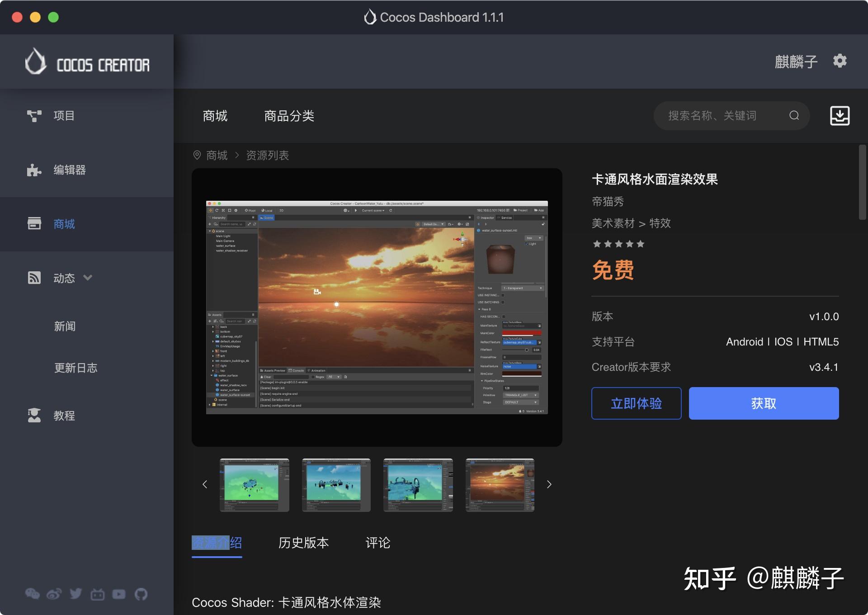Click the 商城 store sidebar icon

(x=34, y=223)
